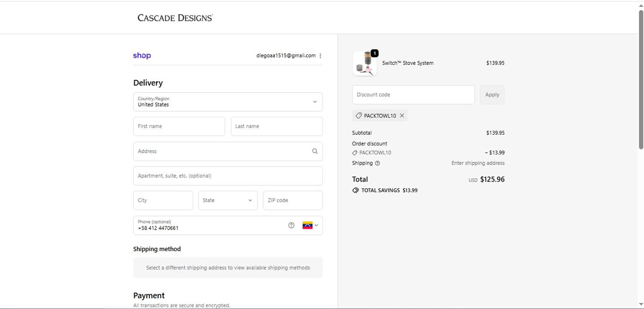Click the − $13.99 discount amount
Screen dimensions: 644x309
click(x=495, y=153)
